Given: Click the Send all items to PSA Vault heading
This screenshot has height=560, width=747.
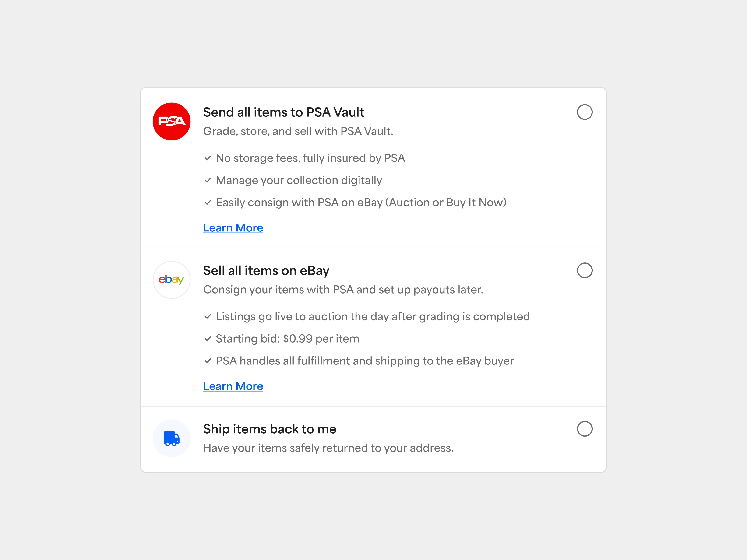Looking at the screenshot, I should pyautogui.click(x=284, y=112).
